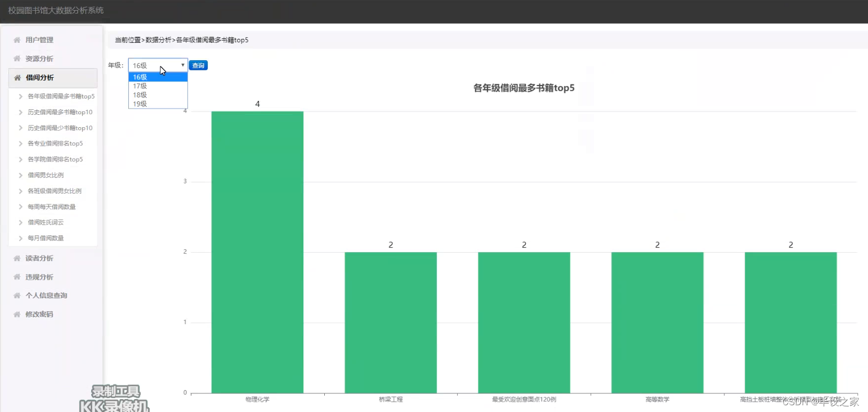This screenshot has height=412, width=868.
Task: Click the header title 校园图书馆大数据分析系统
Action: (56, 10)
